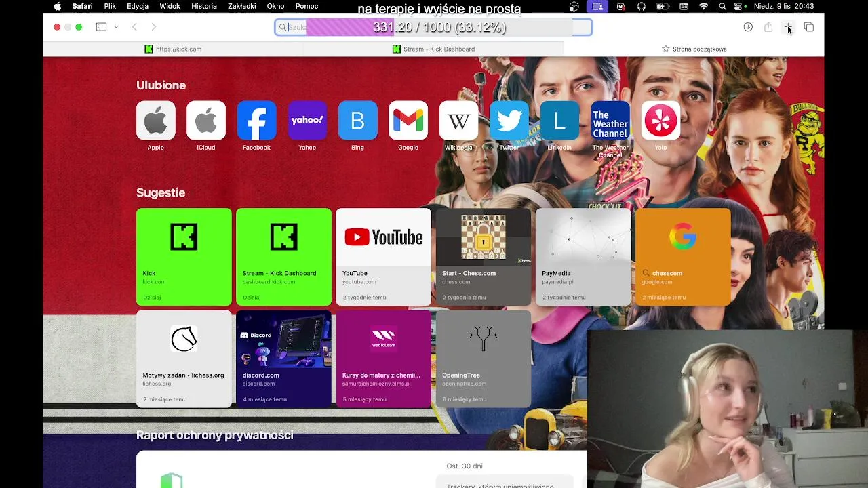Expand sidebar tab group dropdown arrow
The image size is (868, 488).
click(x=116, y=27)
